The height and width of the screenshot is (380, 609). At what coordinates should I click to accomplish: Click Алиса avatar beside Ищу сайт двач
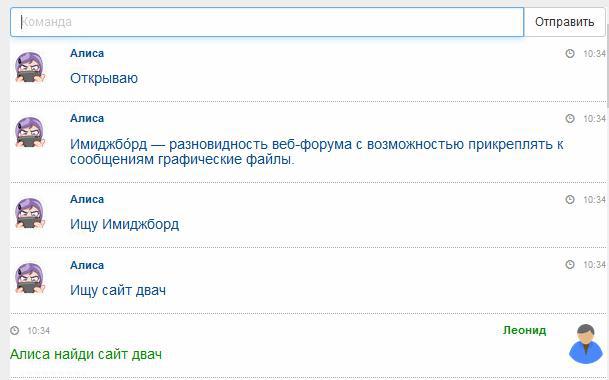[x=30, y=279]
